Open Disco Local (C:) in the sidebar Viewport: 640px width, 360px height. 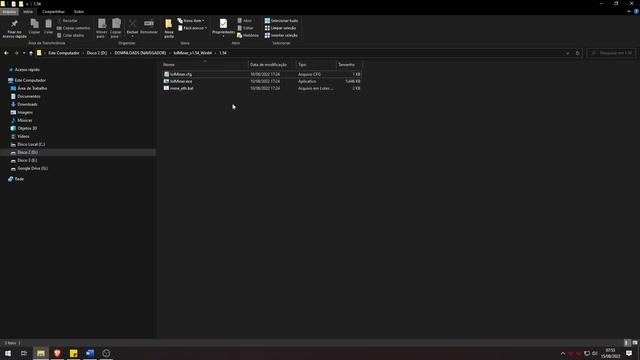pos(31,144)
